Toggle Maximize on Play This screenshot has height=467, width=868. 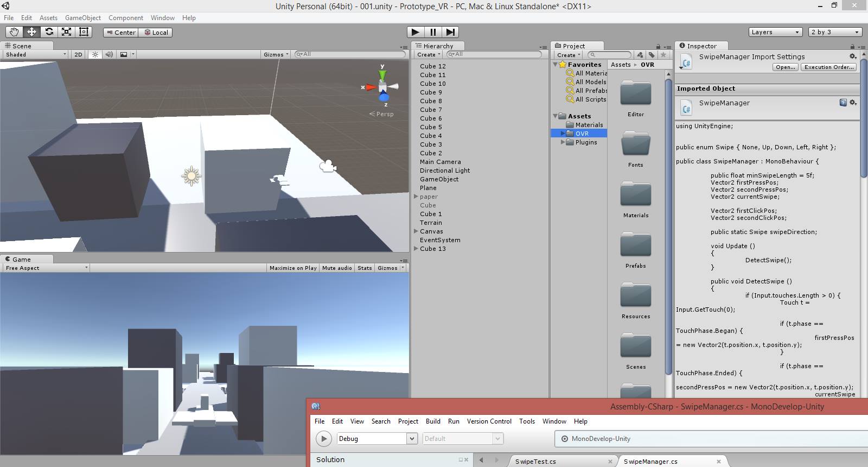pos(293,268)
